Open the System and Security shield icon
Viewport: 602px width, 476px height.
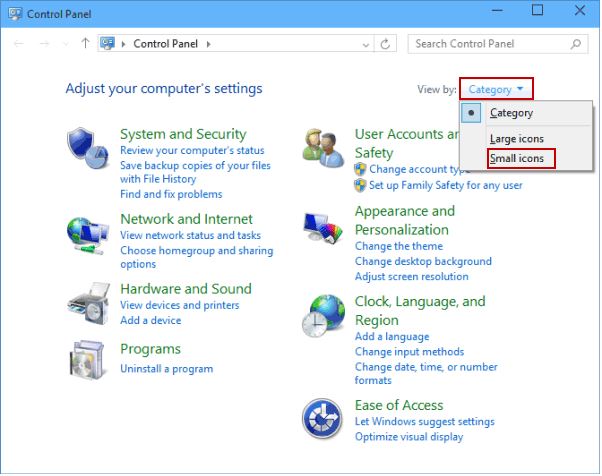coord(88,148)
